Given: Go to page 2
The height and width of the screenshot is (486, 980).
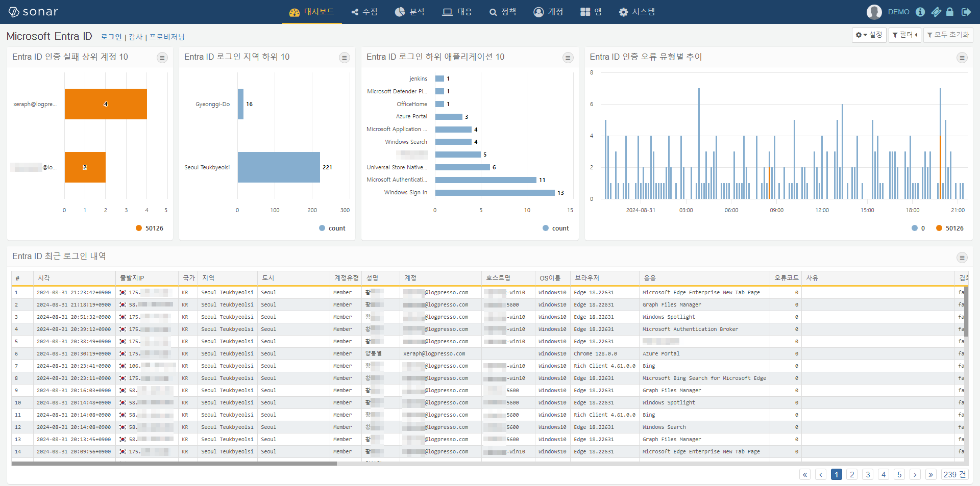Looking at the screenshot, I should pyautogui.click(x=852, y=475).
